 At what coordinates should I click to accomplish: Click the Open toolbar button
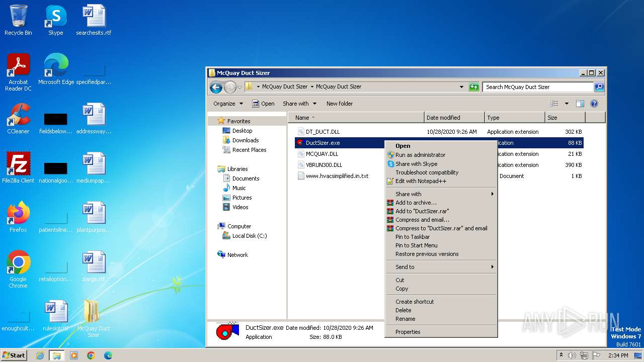[x=263, y=104]
